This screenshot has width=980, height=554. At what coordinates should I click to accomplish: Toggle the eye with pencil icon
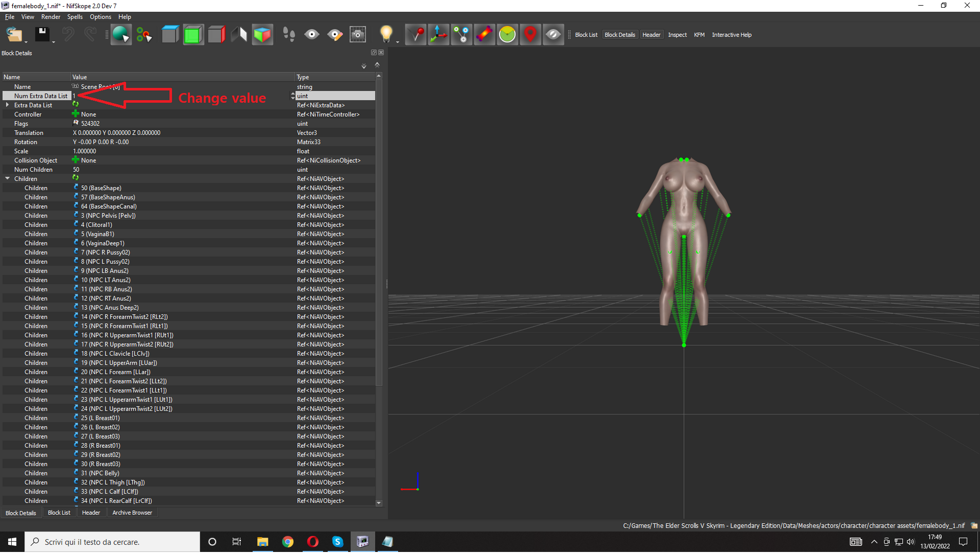coord(335,34)
